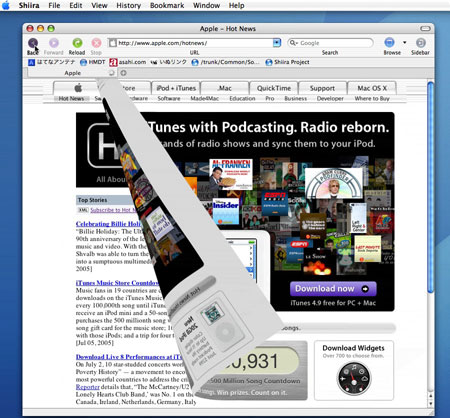Click the Apple logo navigation tab
Screen dimensions: 450x418
[x=78, y=88]
